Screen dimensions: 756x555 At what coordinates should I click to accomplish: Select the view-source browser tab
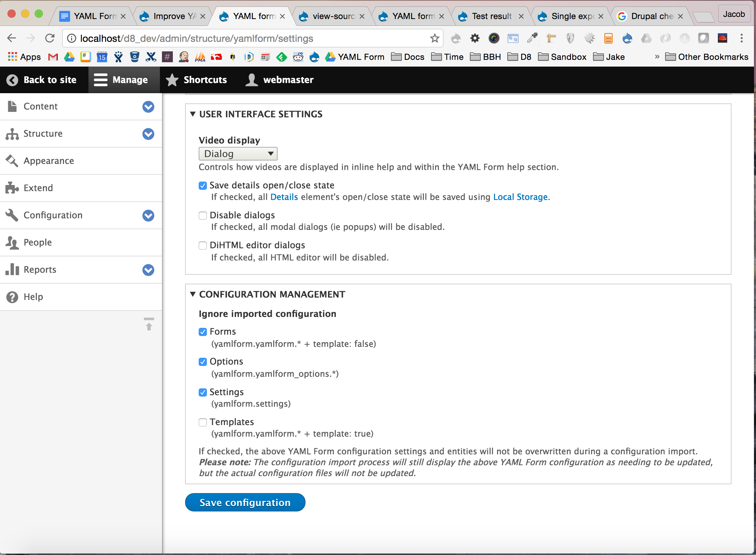(328, 16)
